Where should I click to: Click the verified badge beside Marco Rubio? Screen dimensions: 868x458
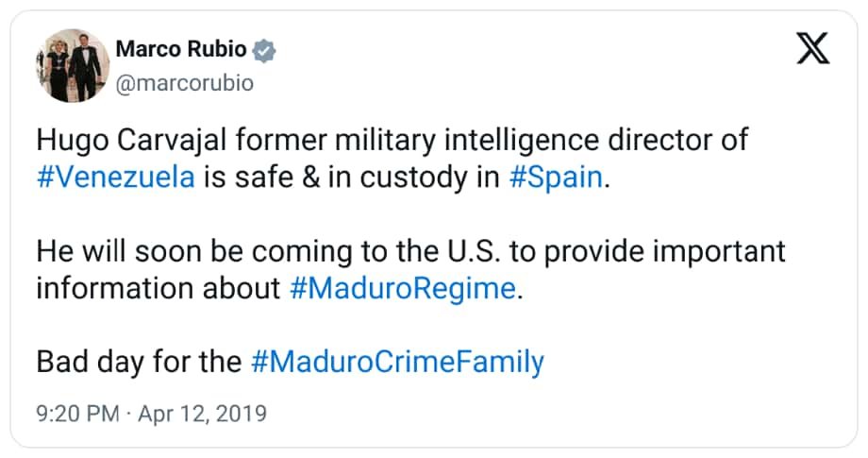tap(265, 51)
